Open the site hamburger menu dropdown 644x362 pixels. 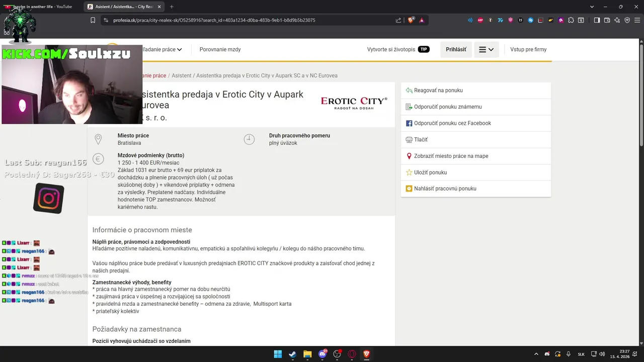(486, 50)
